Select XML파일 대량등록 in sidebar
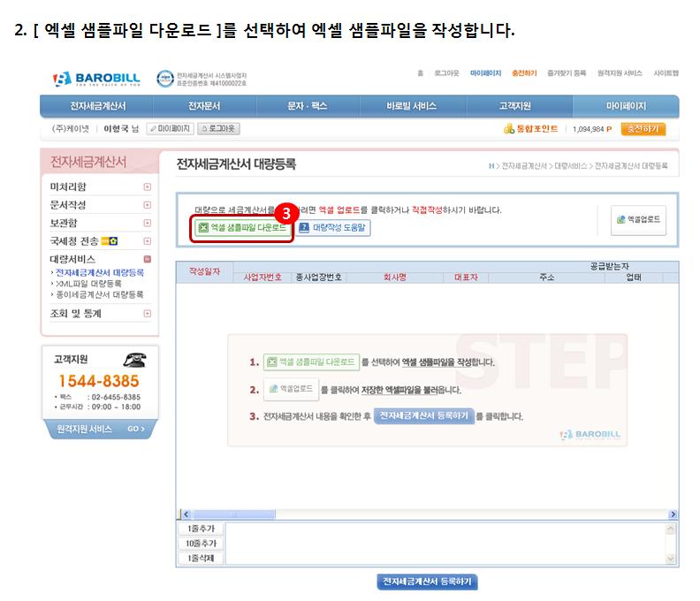 (89, 284)
